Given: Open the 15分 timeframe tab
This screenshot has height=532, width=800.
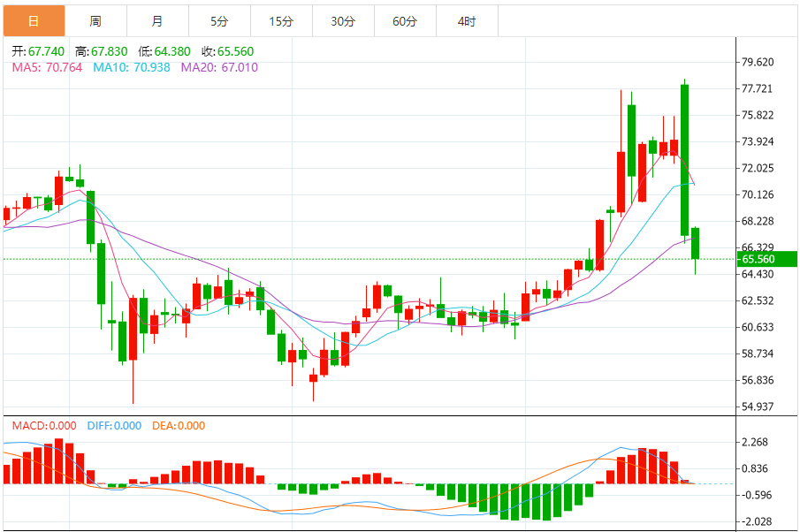Looking at the screenshot, I should coord(281,21).
